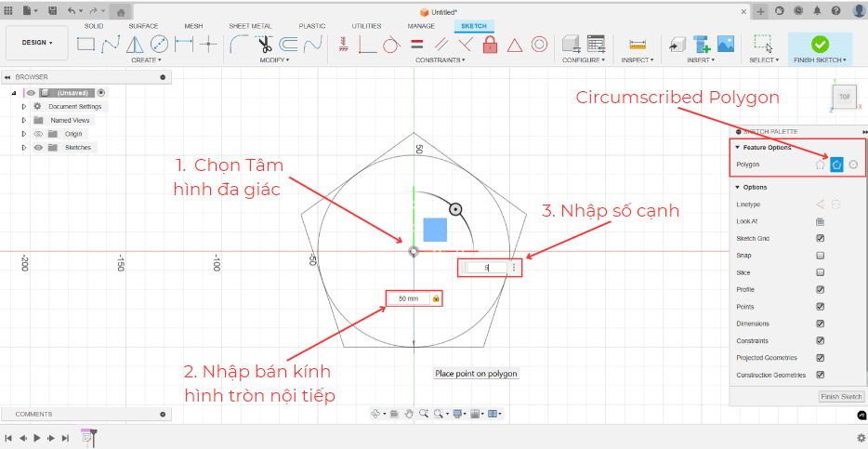Select the Circumscribed Polygon option
868x449 pixels.
836,165
